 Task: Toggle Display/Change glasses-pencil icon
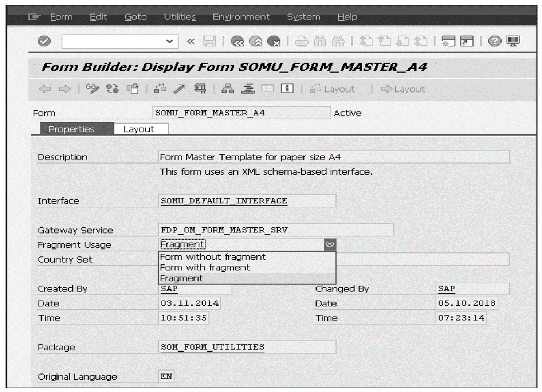click(x=93, y=89)
